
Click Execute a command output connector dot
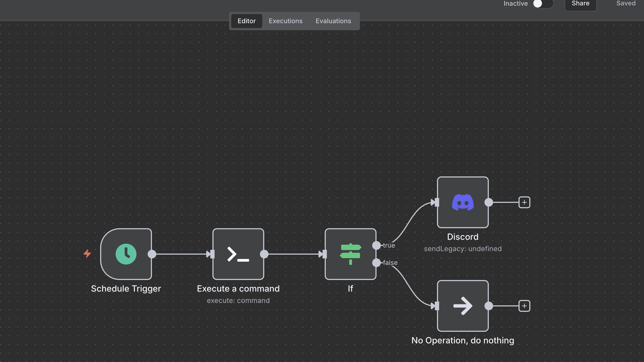tap(264, 254)
